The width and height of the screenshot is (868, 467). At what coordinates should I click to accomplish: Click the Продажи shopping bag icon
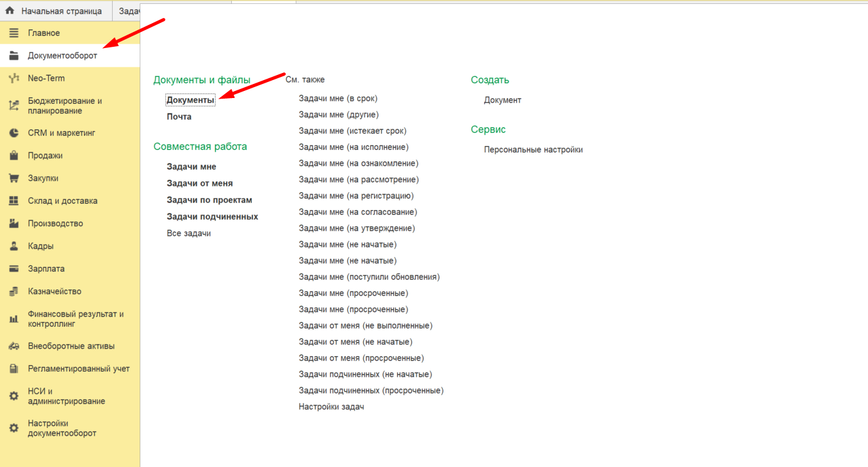[x=13, y=156]
